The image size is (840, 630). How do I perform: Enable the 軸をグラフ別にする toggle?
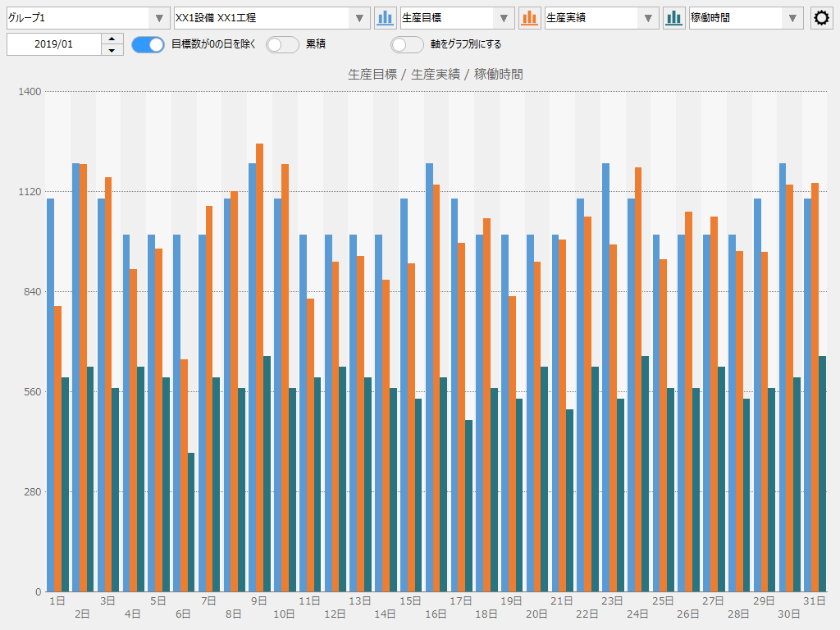[x=407, y=44]
